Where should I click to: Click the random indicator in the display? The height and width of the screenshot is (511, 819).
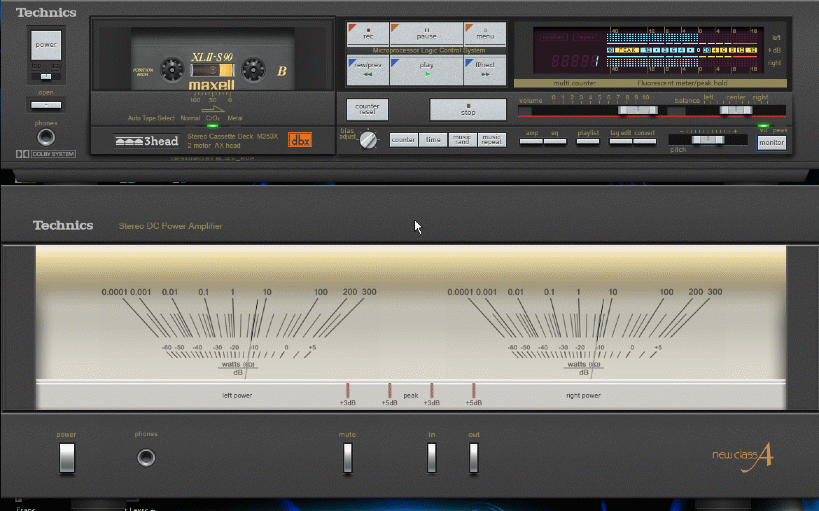[553, 37]
